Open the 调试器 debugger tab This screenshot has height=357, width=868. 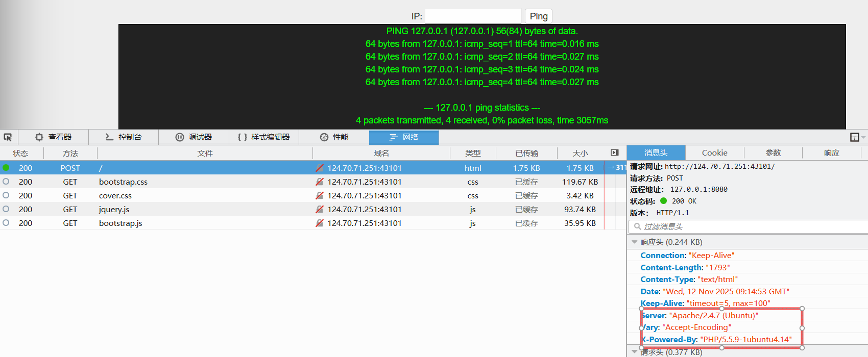pos(194,137)
